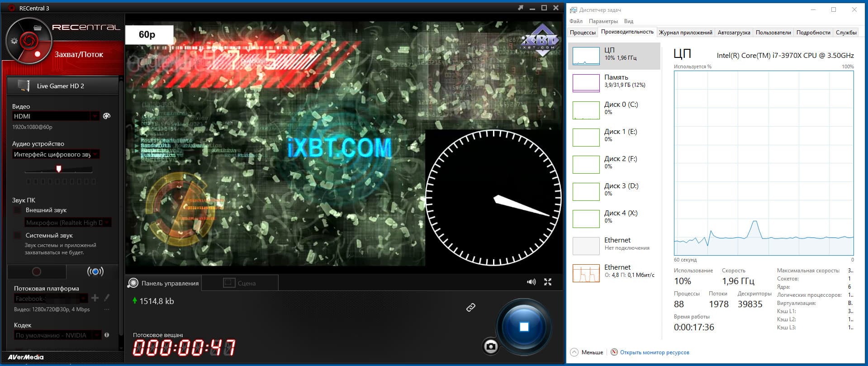Switch to the Процессы tab
The image size is (868, 366).
(x=583, y=33)
